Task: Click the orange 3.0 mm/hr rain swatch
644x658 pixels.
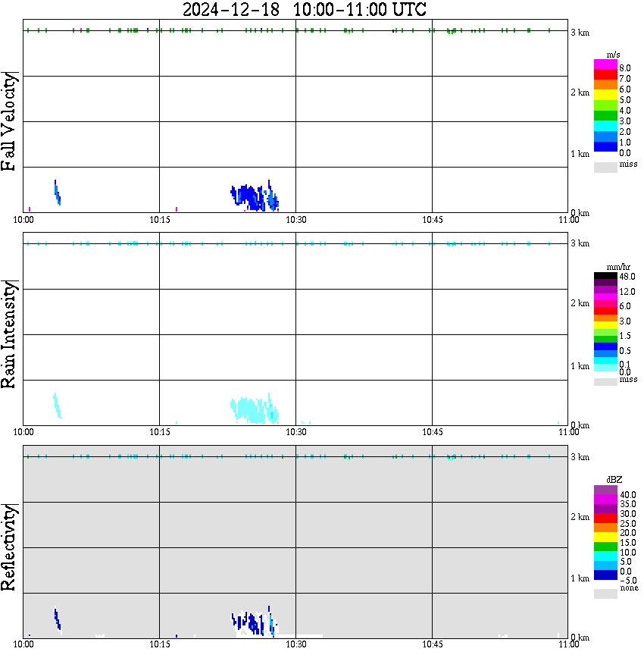Action: point(605,318)
